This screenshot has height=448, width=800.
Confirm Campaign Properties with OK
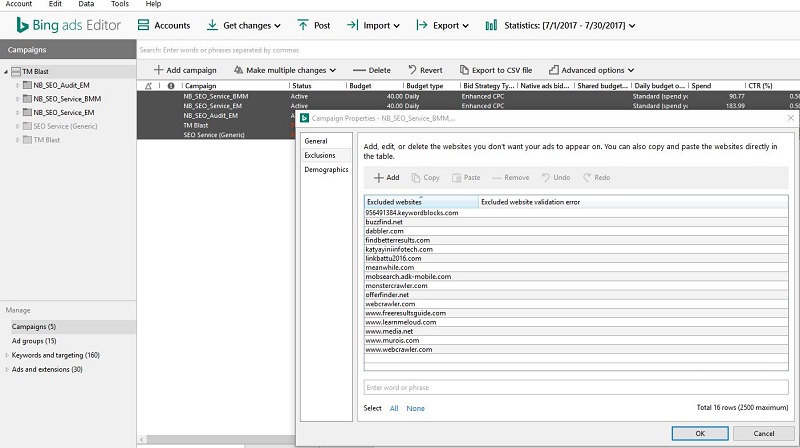[x=700, y=433]
